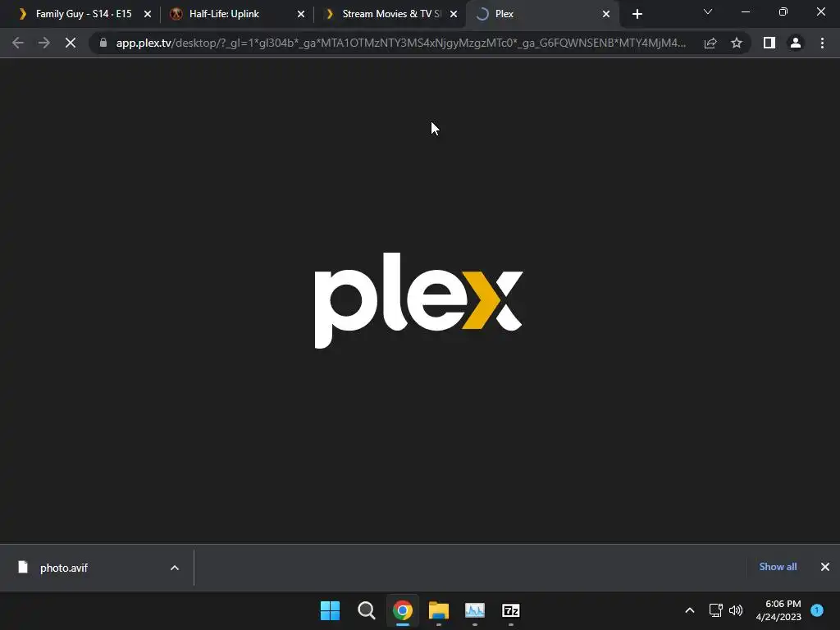Close the Plex tab

coord(606,15)
